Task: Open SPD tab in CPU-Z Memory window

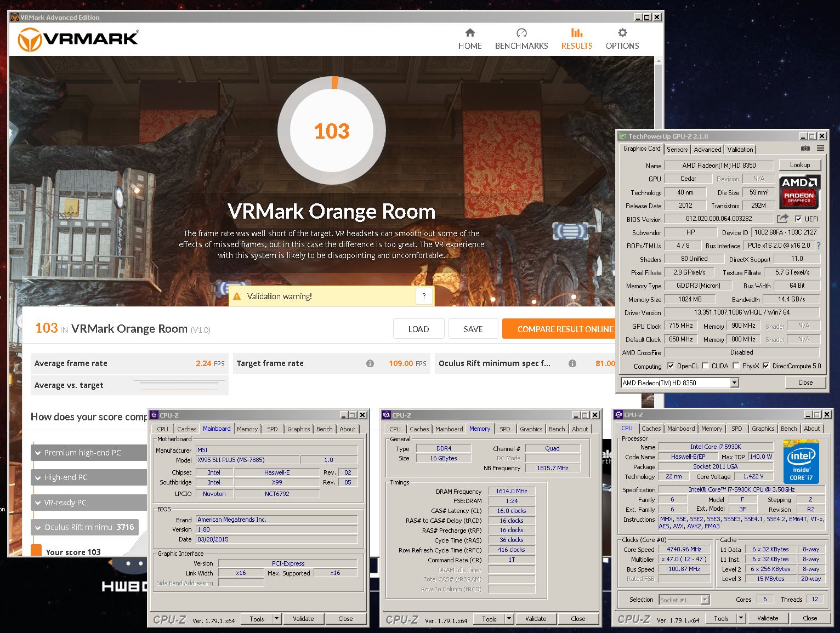Action: pos(505,429)
